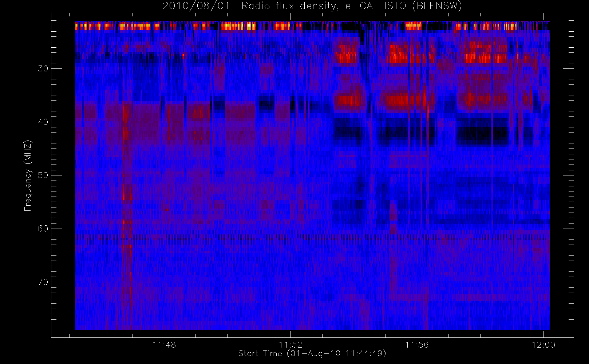The height and width of the screenshot is (364, 589).
Task: Click the 60 frequency tick label
Action: (x=43, y=229)
